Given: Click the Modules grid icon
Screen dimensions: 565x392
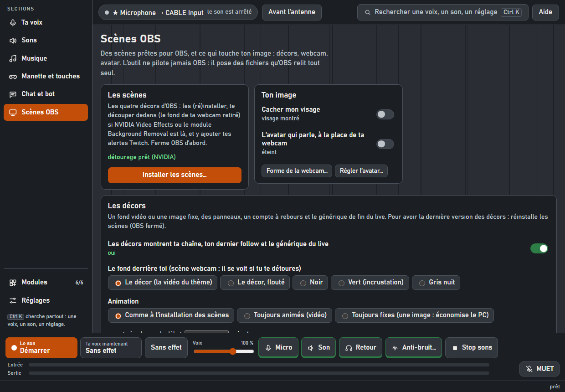Looking at the screenshot, I should click(13, 282).
